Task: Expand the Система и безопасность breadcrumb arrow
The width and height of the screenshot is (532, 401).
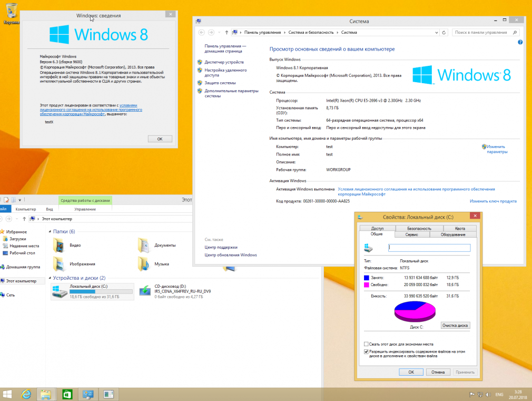Action: (338, 33)
